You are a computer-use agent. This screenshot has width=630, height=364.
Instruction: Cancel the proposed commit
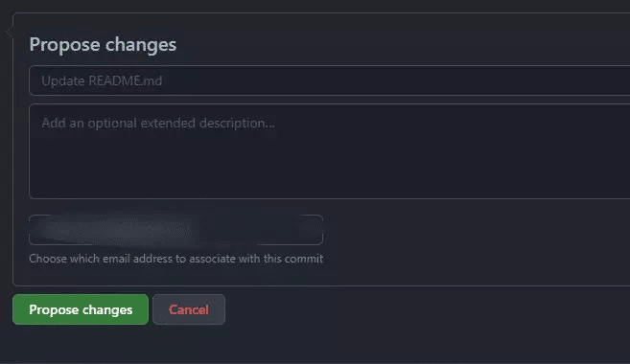pyautogui.click(x=189, y=309)
